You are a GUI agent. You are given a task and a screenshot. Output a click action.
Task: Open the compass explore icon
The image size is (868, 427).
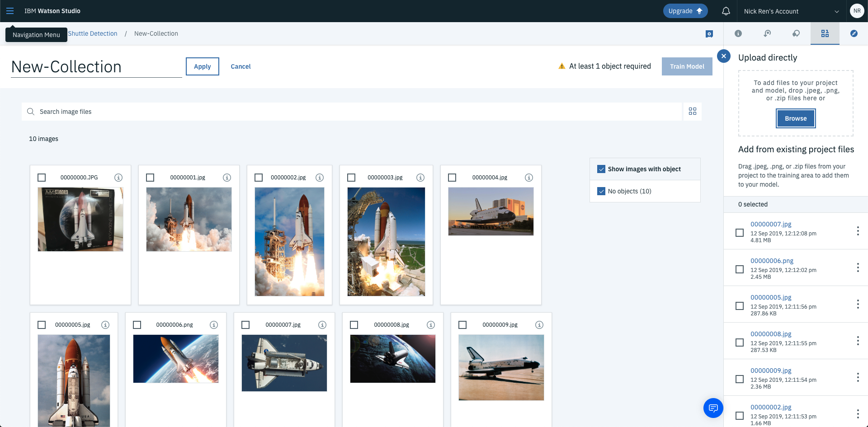[854, 33]
